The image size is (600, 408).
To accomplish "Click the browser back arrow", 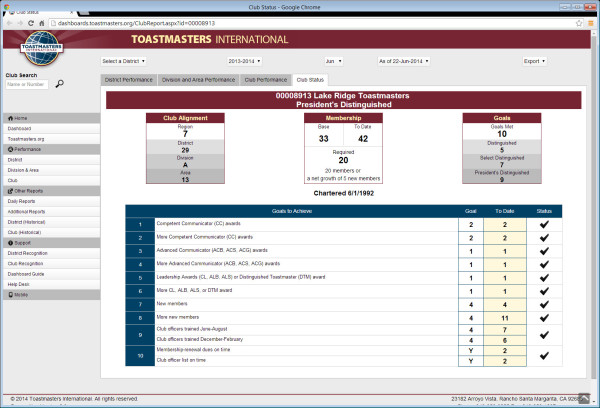I will (10, 23).
